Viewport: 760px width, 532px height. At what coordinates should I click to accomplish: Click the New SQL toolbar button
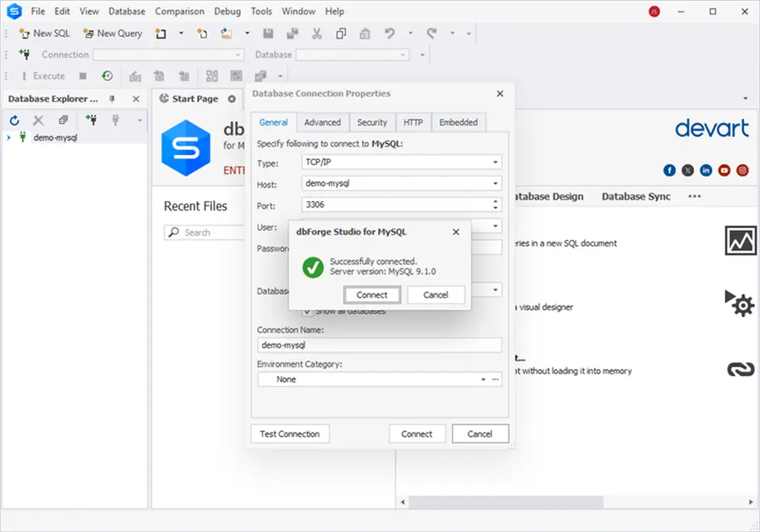pos(44,33)
